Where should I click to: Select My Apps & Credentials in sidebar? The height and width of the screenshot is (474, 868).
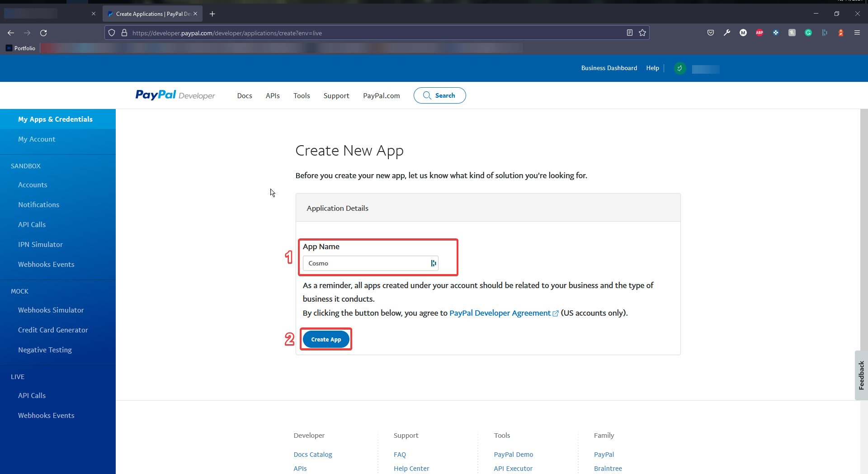58,119
